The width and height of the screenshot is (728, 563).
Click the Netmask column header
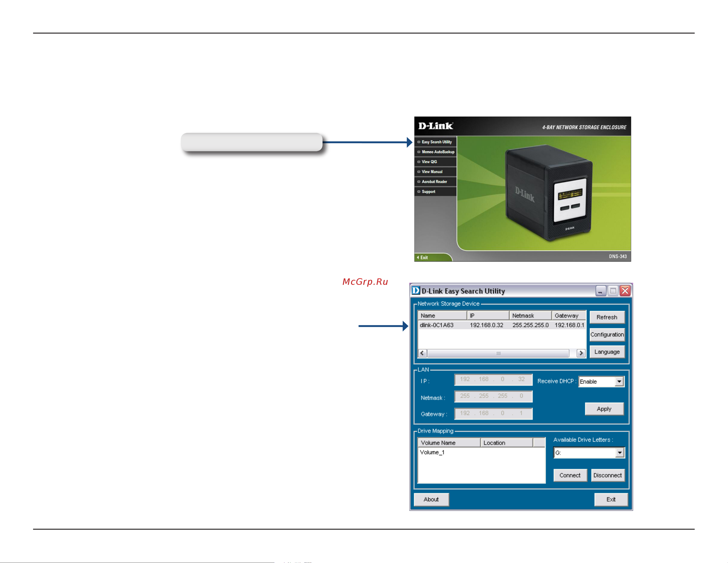coord(530,315)
